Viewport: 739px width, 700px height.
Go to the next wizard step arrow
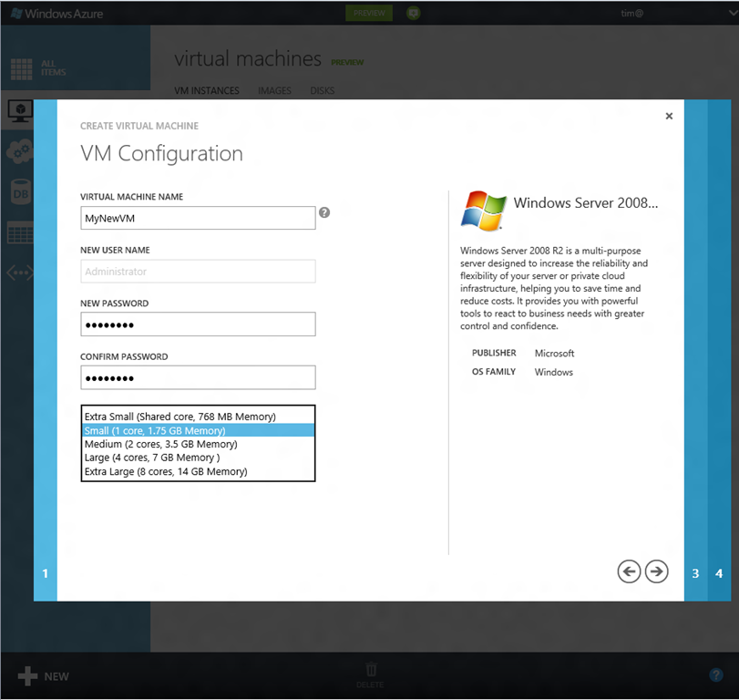[x=656, y=571]
